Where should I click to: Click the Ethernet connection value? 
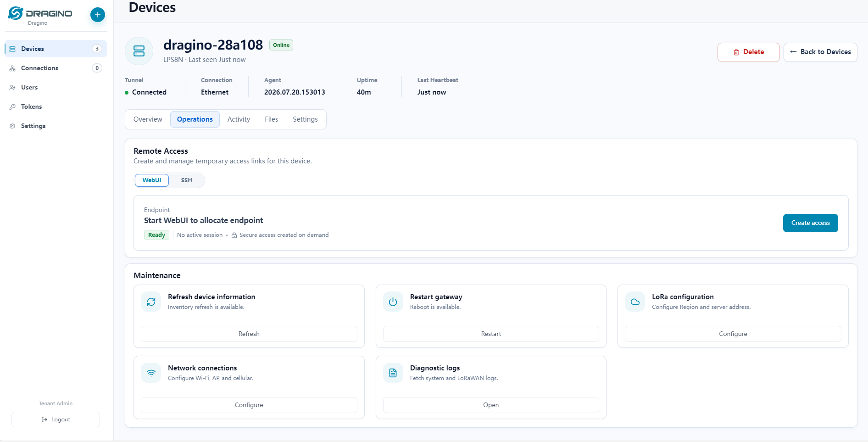point(215,92)
